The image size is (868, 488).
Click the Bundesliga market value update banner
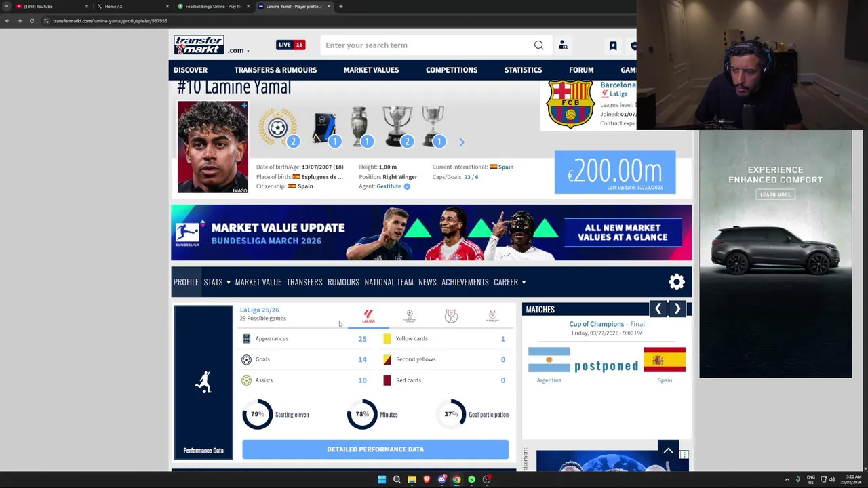coord(431,232)
